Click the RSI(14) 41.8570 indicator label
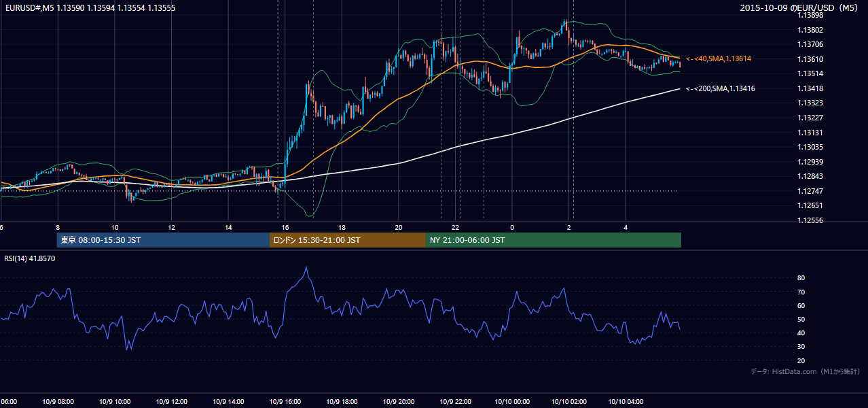868x408 pixels. [30, 258]
